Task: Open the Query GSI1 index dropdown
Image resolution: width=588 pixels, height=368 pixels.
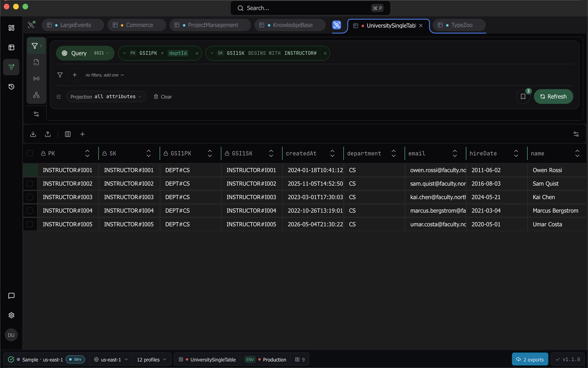Action: [102, 53]
